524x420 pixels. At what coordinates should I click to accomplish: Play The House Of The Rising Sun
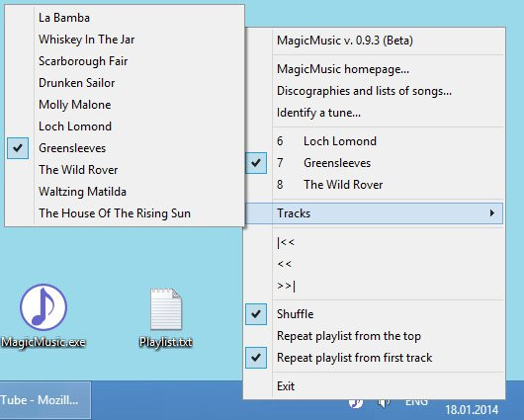point(124,213)
